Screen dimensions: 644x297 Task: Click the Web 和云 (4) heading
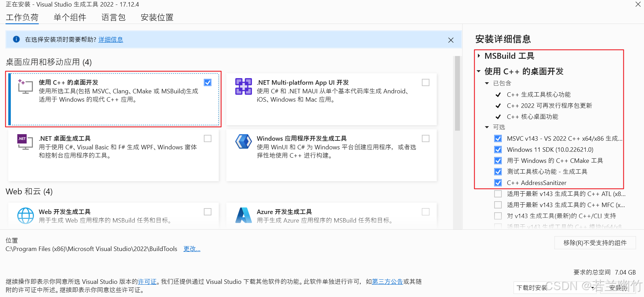(29, 191)
